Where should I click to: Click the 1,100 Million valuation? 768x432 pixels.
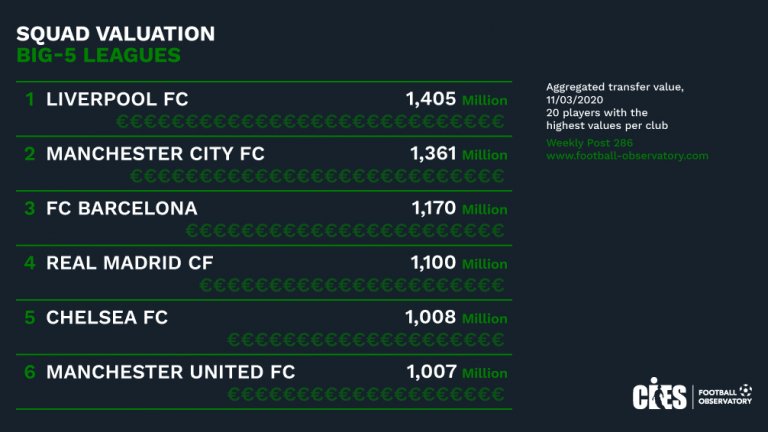click(459, 263)
